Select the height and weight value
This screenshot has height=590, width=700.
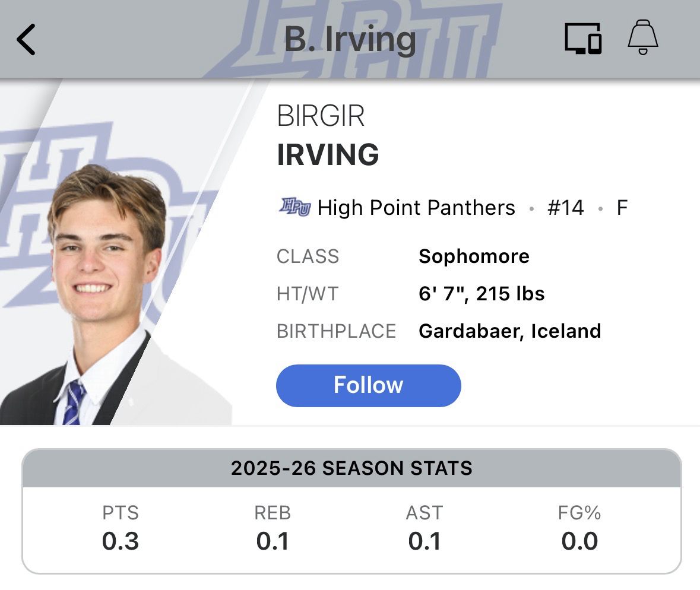coord(482,294)
